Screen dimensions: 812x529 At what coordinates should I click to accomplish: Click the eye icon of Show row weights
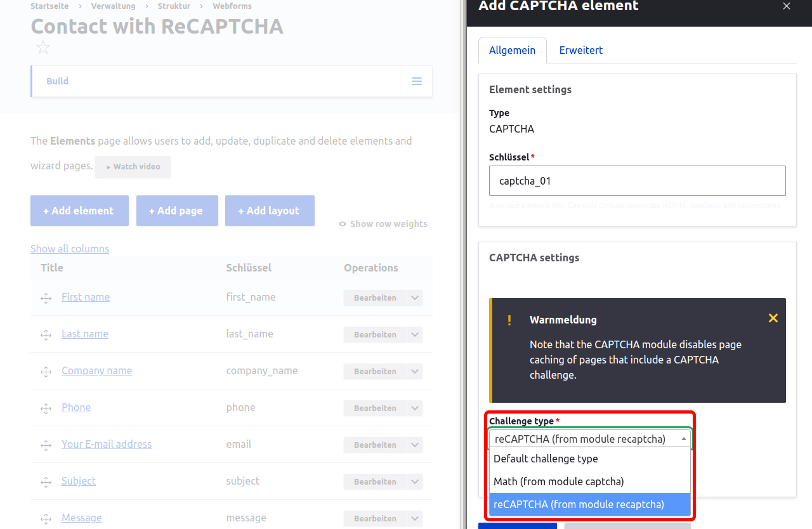pyautogui.click(x=343, y=224)
